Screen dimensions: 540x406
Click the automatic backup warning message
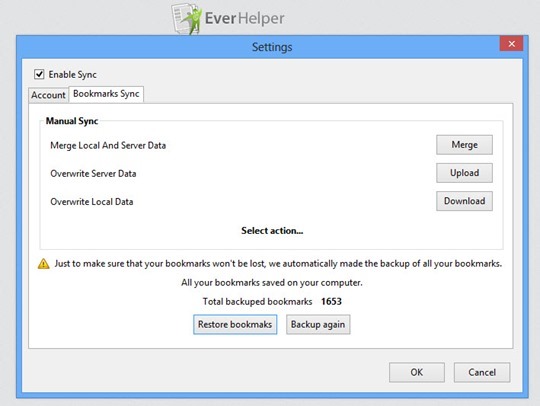coord(278,264)
